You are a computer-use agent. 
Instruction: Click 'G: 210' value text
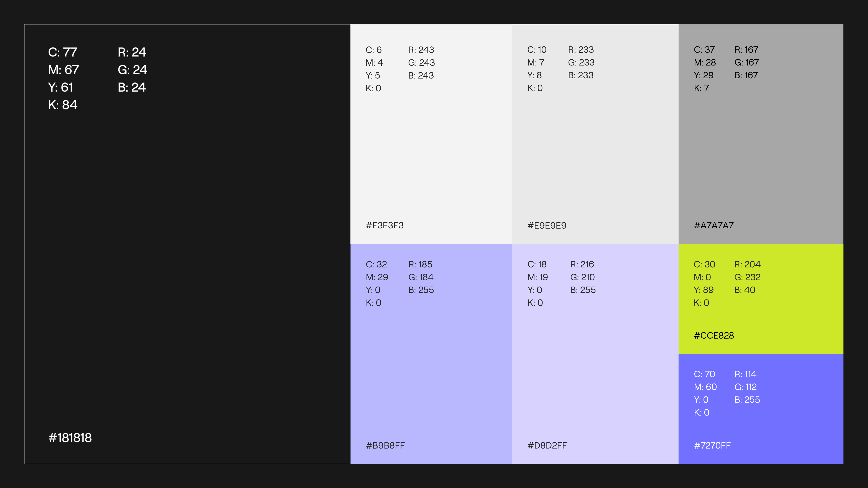(x=583, y=277)
